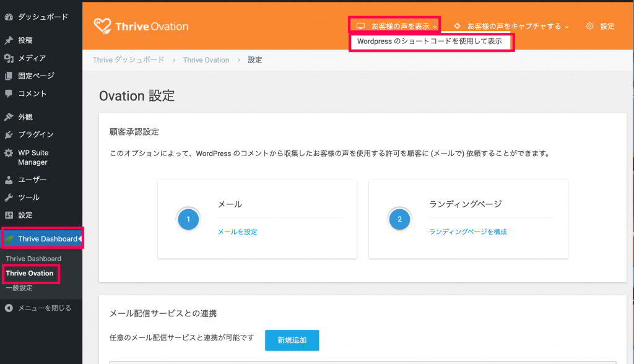Go to Thrive ダッシュボード breadcrumb
Viewport: 634px width, 364px height.
click(129, 60)
